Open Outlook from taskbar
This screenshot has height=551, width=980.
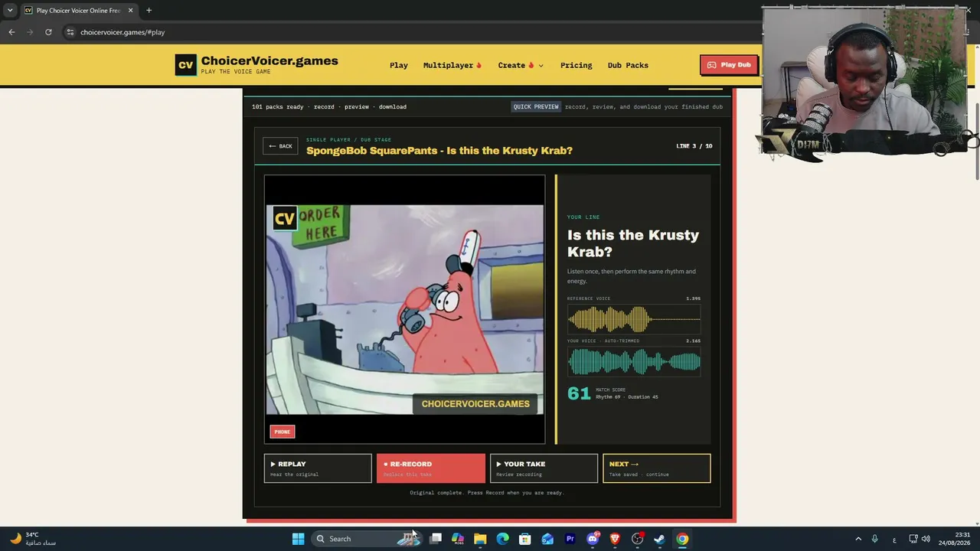click(547, 539)
